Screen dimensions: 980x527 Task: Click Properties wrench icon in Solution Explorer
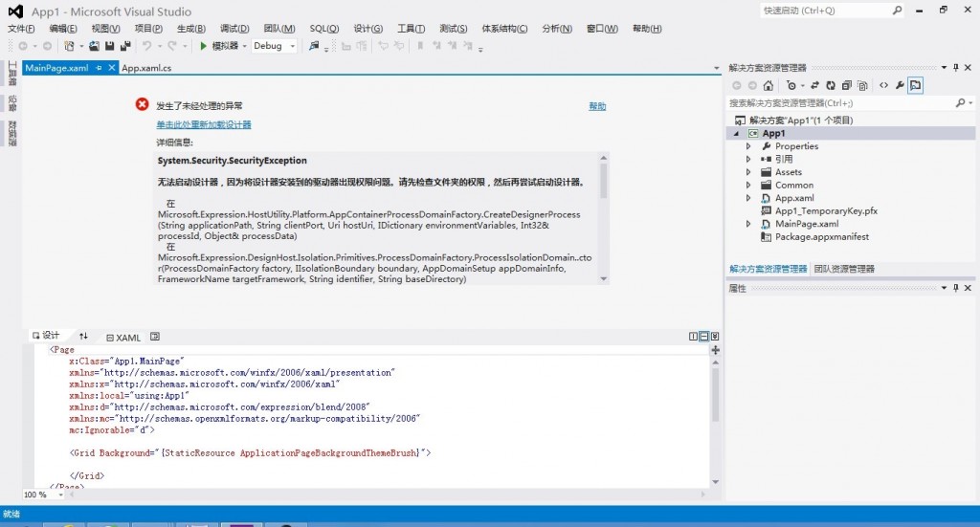pyautogui.click(x=900, y=85)
